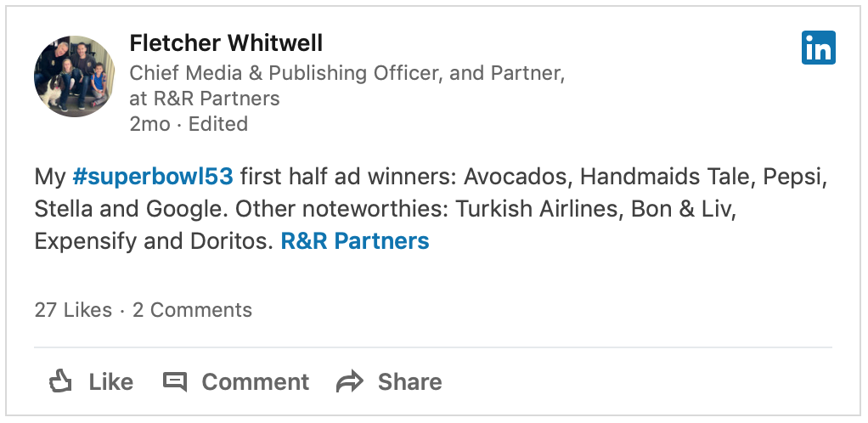
Task: Click the Like button label
Action: pos(110,382)
